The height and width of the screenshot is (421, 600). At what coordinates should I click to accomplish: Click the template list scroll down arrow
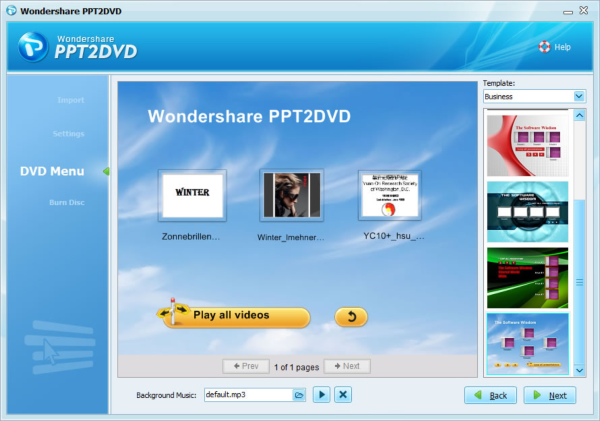tap(580, 370)
